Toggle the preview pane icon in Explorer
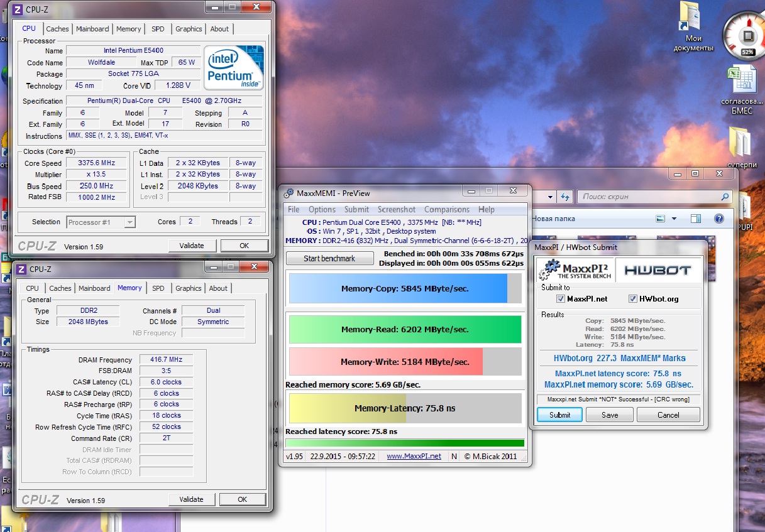The width and height of the screenshot is (765, 532). click(695, 219)
